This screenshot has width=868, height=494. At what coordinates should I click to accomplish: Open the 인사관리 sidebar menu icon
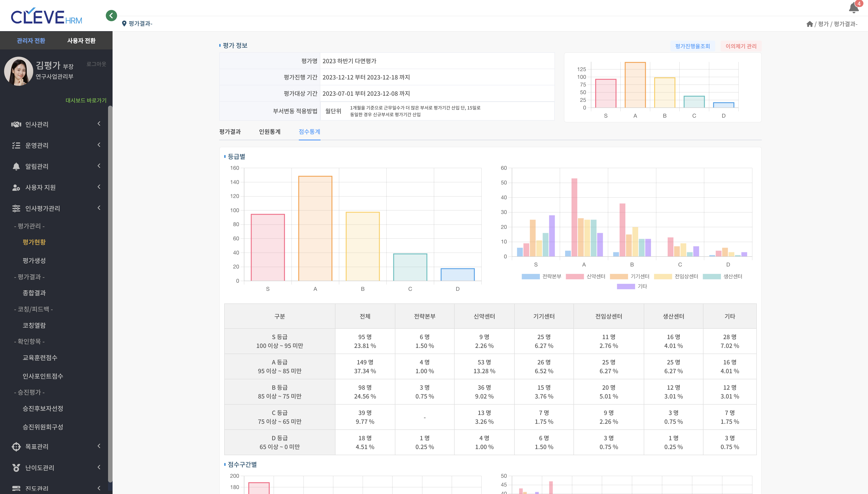16,124
